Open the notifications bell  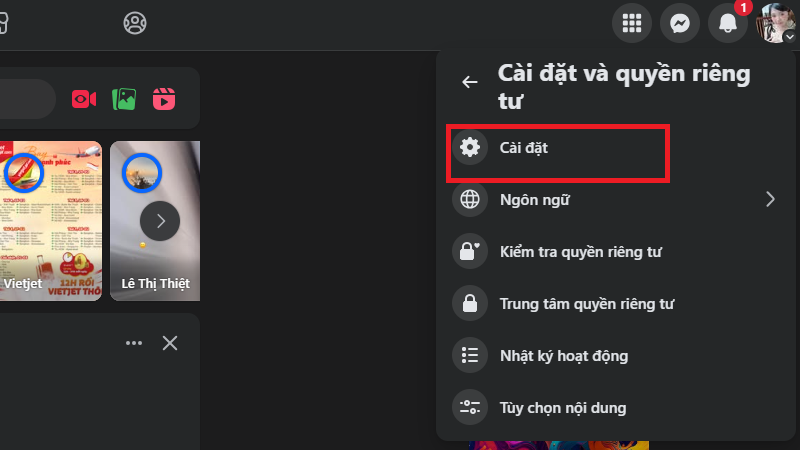point(728,23)
